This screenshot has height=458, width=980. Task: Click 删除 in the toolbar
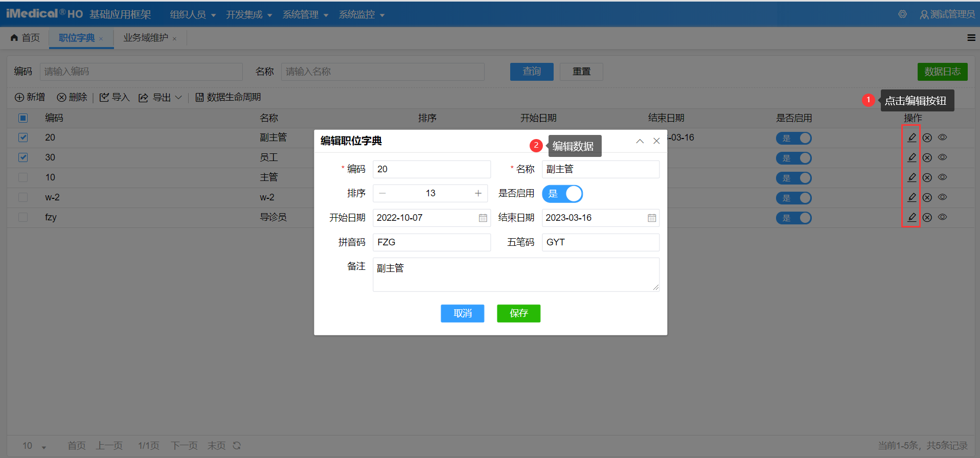[x=72, y=97]
